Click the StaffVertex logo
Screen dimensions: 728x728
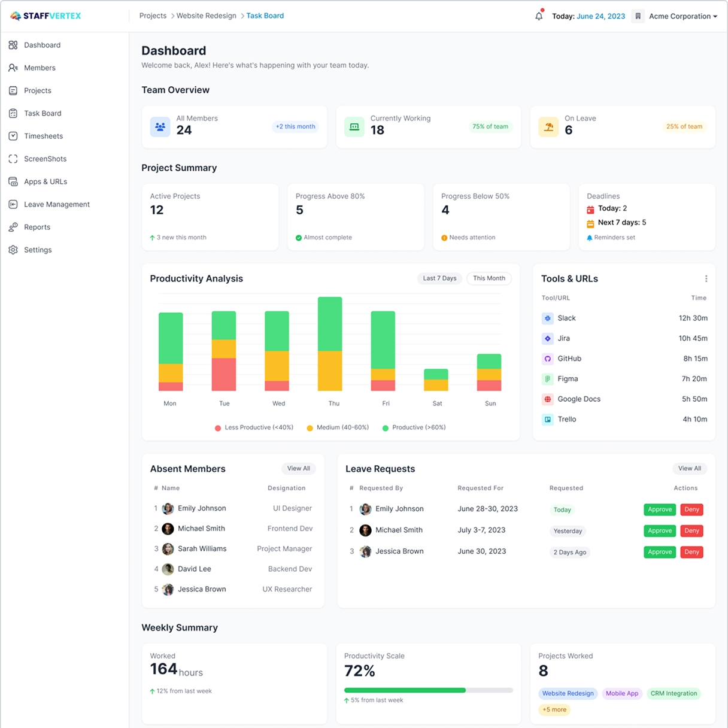(x=46, y=16)
